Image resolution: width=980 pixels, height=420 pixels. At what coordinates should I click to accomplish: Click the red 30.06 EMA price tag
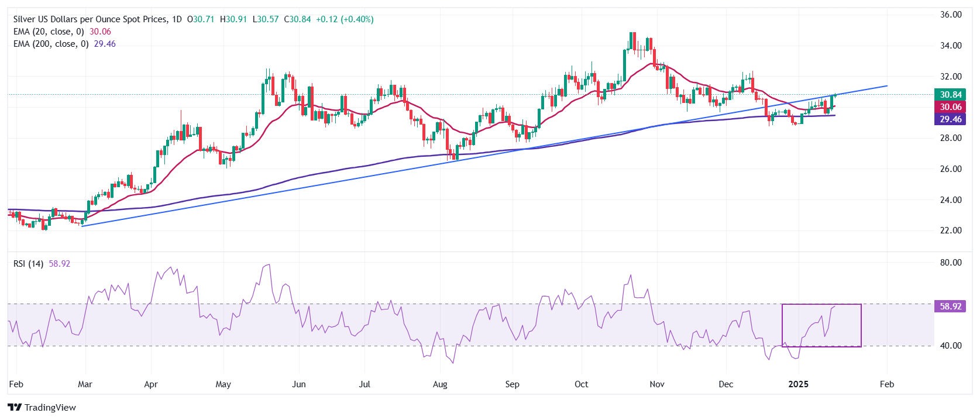950,107
